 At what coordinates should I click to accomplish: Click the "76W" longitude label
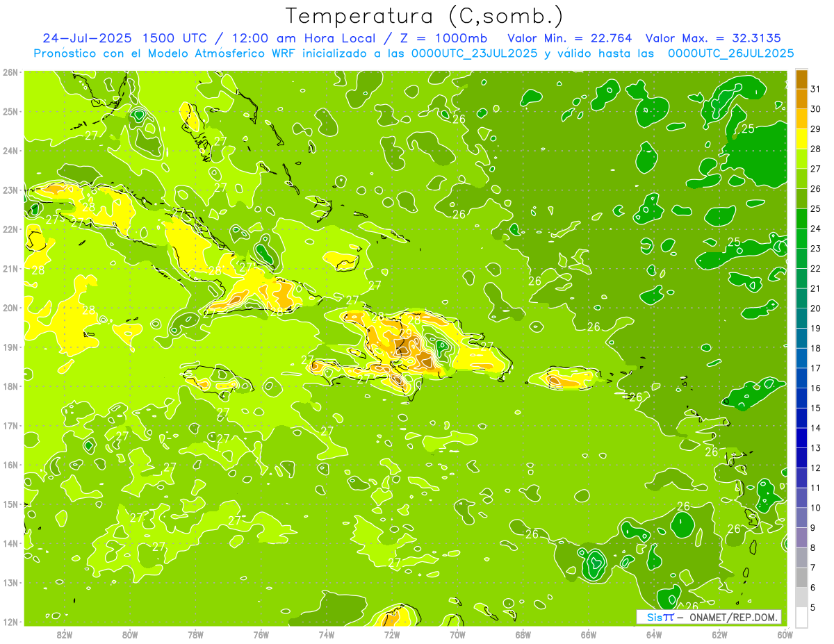click(x=261, y=634)
